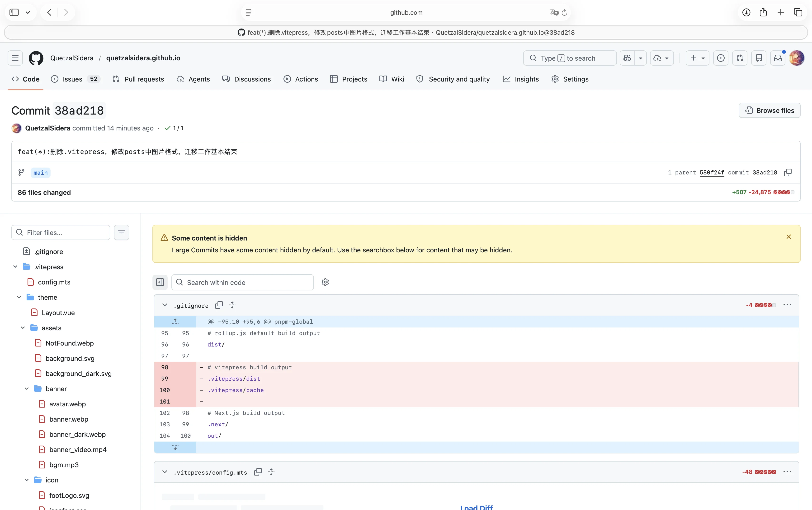Open the Wiki tab
Viewport: 812px width, 510px height.
[x=392, y=79]
